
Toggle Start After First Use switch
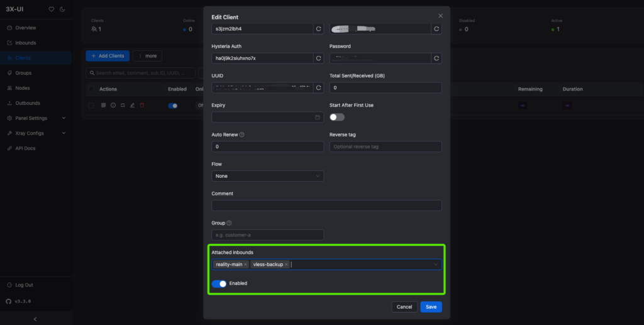pos(337,118)
